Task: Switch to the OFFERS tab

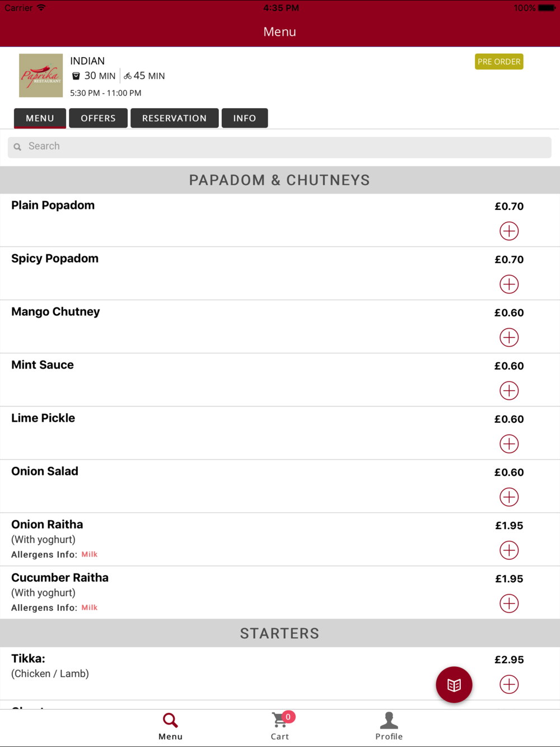Action: (x=98, y=118)
